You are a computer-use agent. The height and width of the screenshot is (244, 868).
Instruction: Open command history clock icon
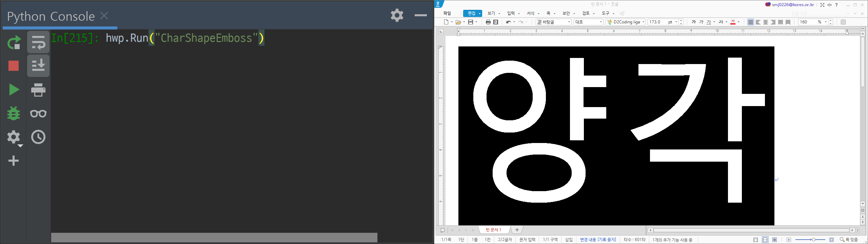(x=38, y=137)
